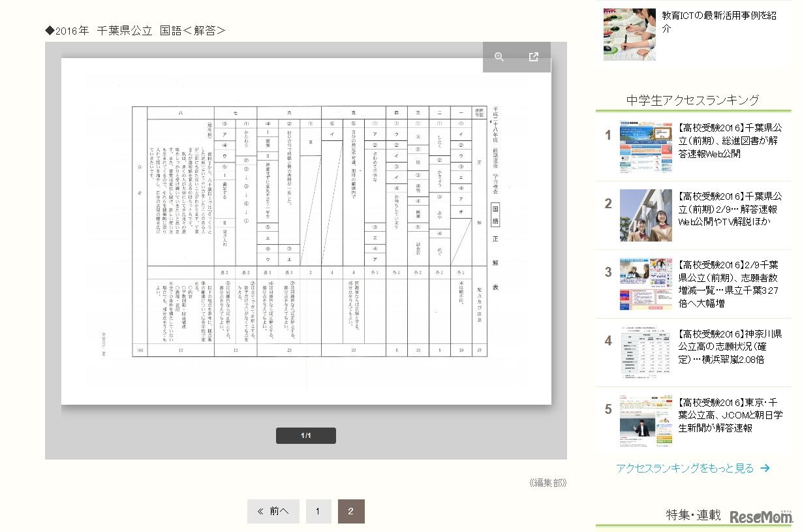The width and height of the screenshot is (802, 532).
Task: Click the magnifier zoom icon on viewer
Action: coord(499,57)
